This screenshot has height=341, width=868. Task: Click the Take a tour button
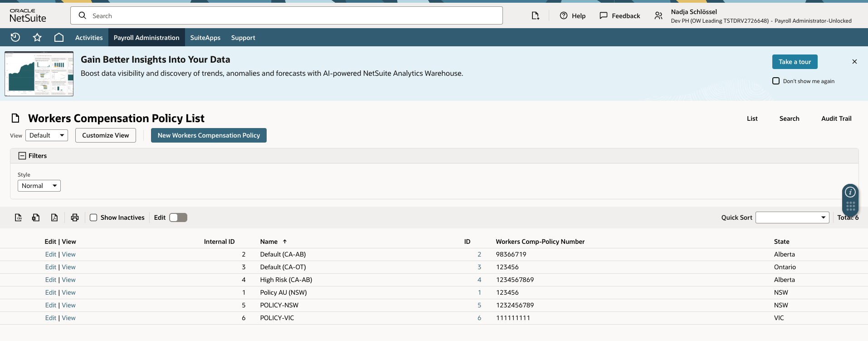click(795, 62)
